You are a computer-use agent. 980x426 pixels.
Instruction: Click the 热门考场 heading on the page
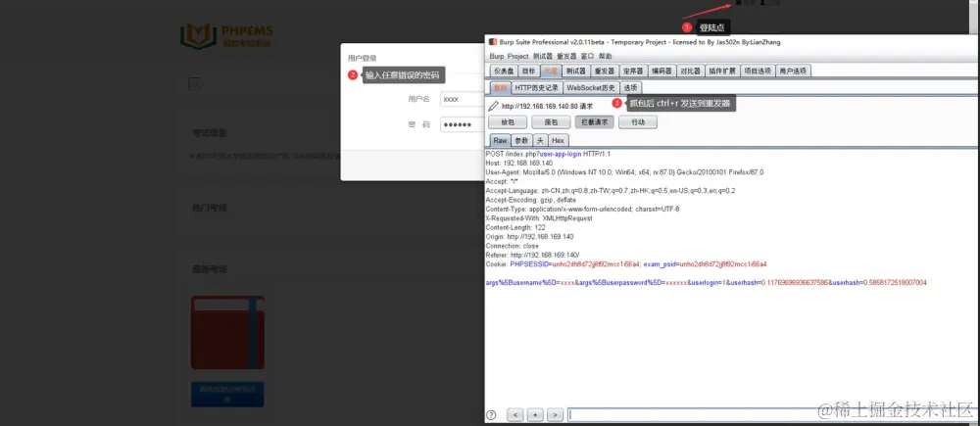pyautogui.click(x=210, y=208)
